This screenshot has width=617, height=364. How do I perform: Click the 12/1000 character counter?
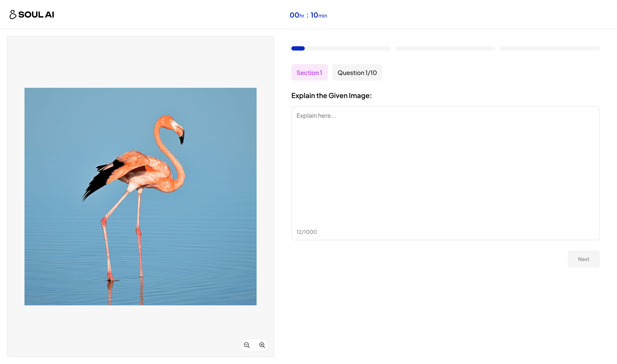pyautogui.click(x=306, y=232)
